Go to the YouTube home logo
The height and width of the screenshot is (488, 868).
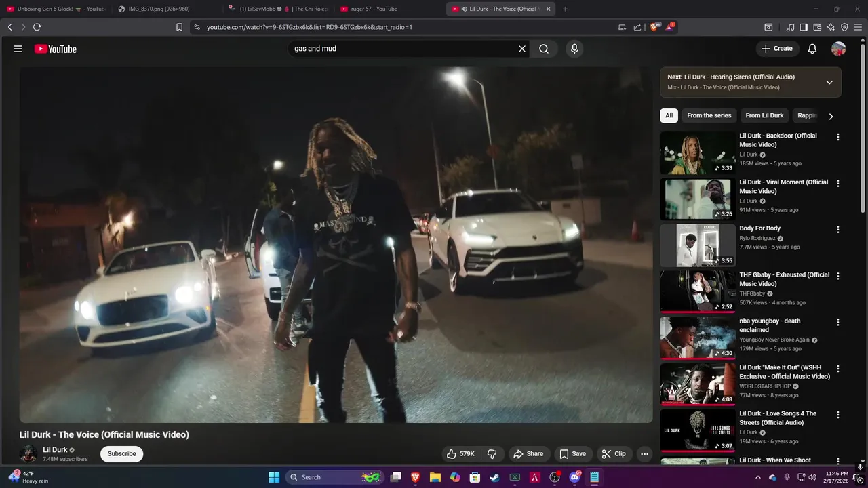pyautogui.click(x=56, y=49)
